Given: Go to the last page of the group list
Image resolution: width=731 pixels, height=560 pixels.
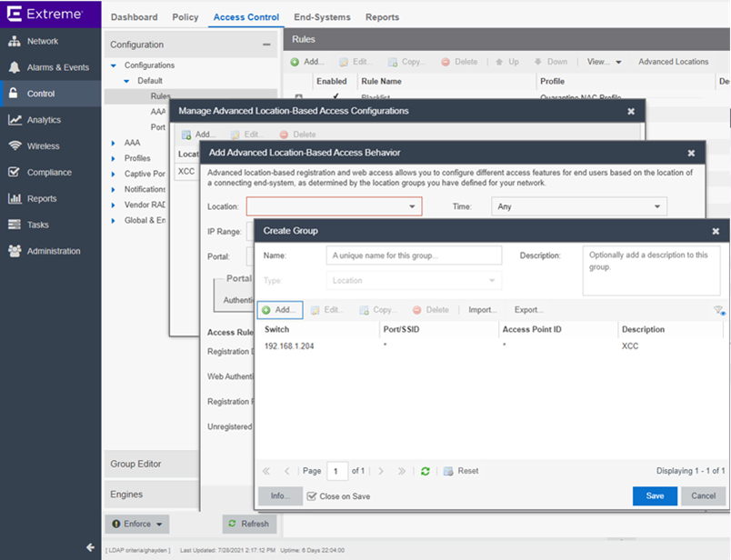Looking at the screenshot, I should [x=401, y=471].
